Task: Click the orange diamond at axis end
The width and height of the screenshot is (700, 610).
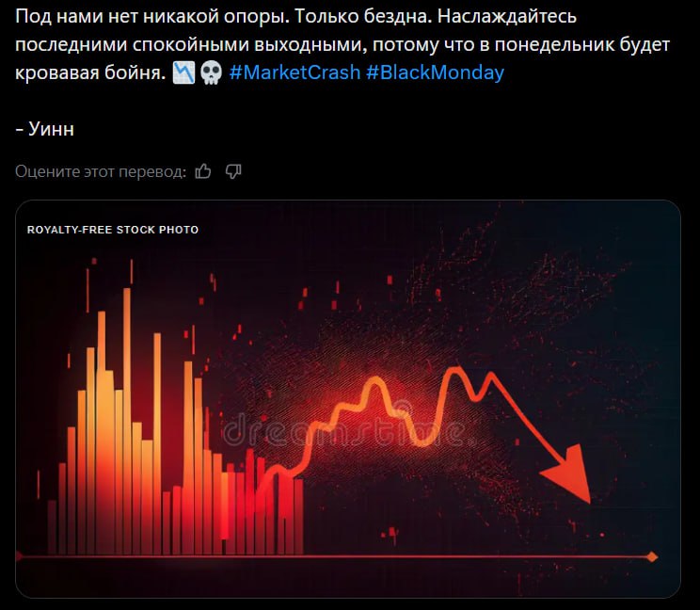Action: 652,557
